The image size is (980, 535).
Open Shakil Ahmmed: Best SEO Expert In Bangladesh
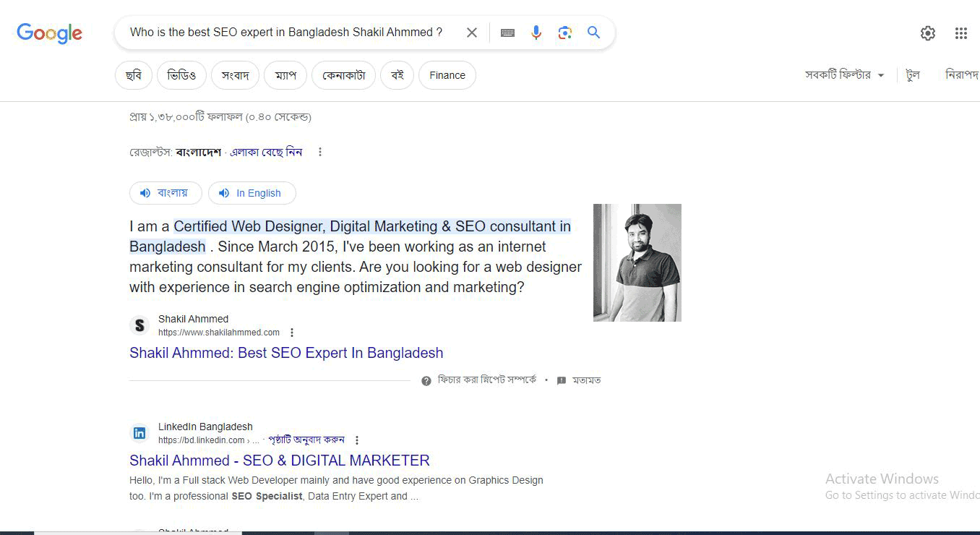pyautogui.click(x=286, y=353)
